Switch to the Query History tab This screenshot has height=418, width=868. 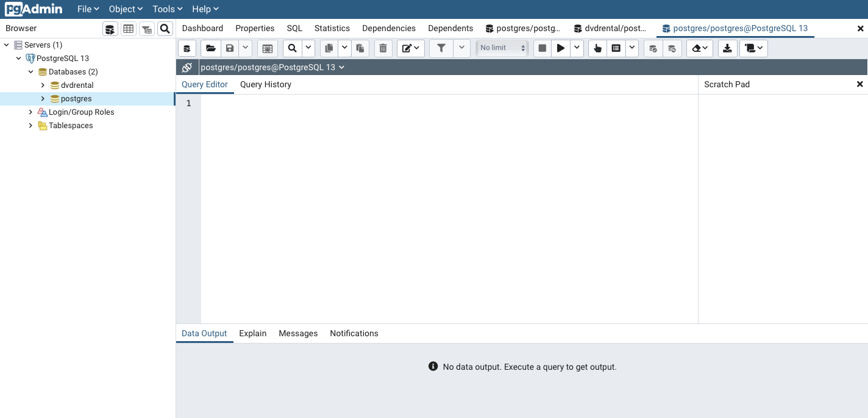(x=266, y=84)
